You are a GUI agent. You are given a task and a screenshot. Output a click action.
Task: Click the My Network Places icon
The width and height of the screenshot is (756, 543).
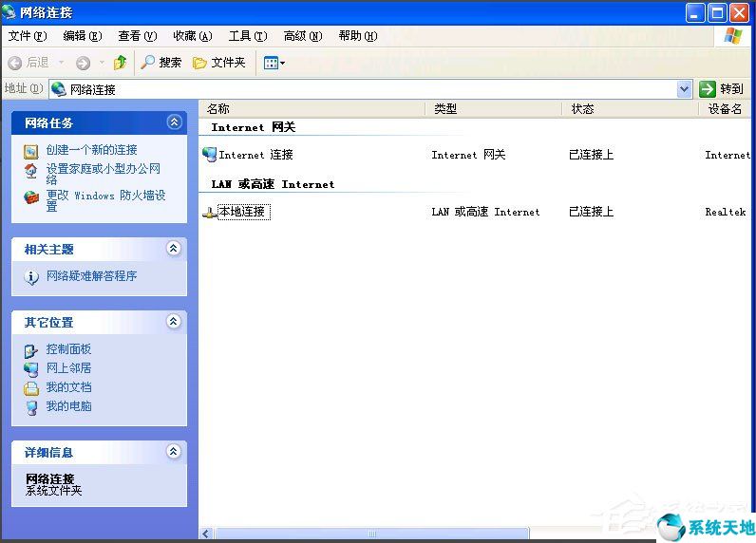tap(30, 369)
